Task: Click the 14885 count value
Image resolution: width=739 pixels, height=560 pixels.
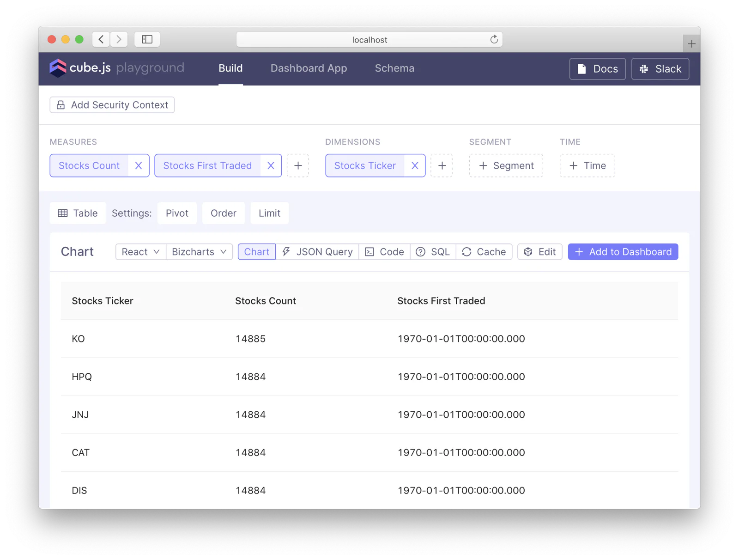Action: [250, 339]
